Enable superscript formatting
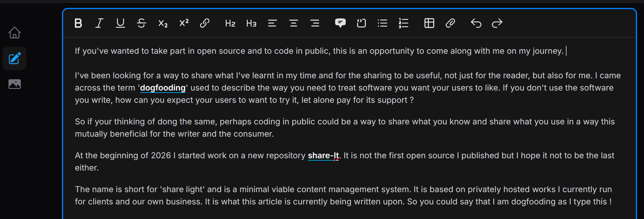The image size is (644, 219). pyautogui.click(x=184, y=23)
